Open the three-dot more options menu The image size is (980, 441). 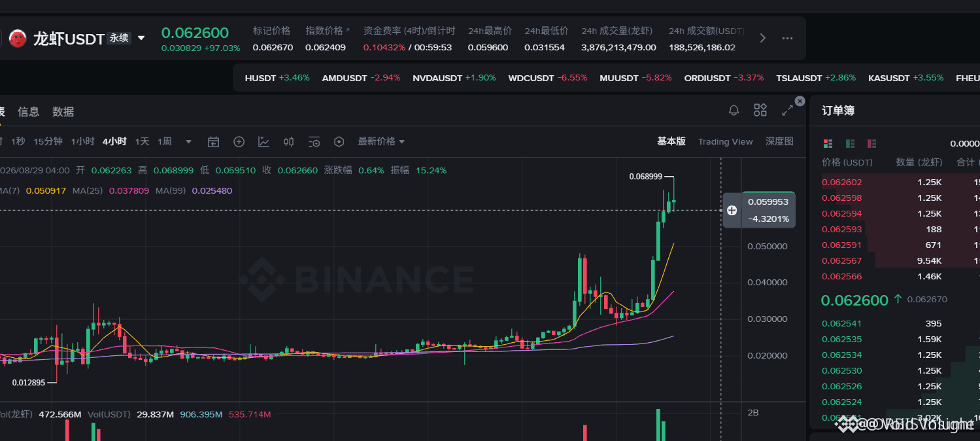[x=787, y=38]
